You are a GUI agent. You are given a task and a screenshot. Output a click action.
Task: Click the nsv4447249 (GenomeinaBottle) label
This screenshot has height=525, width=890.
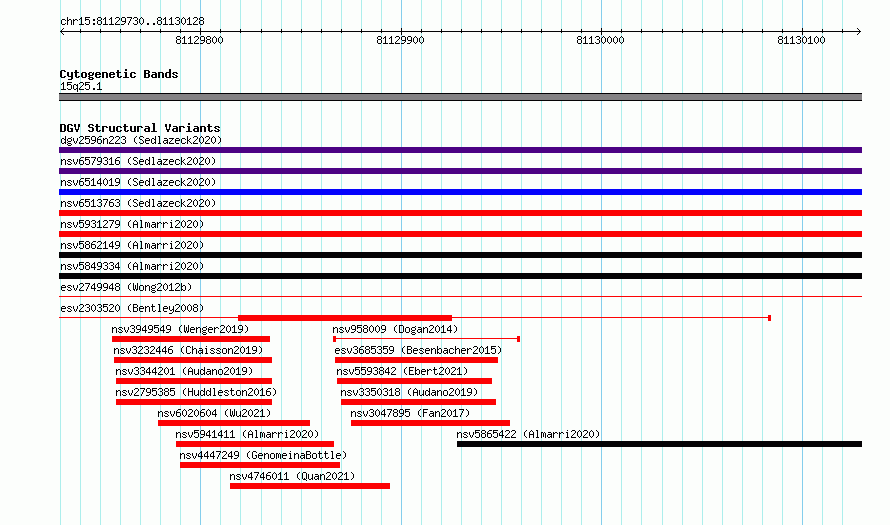click(263, 455)
